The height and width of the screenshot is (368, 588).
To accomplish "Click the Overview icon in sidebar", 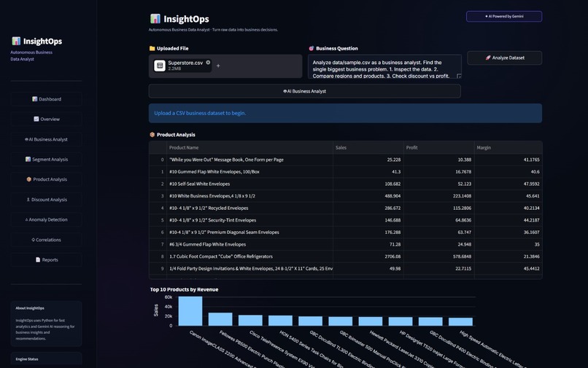I will click(x=36, y=120).
